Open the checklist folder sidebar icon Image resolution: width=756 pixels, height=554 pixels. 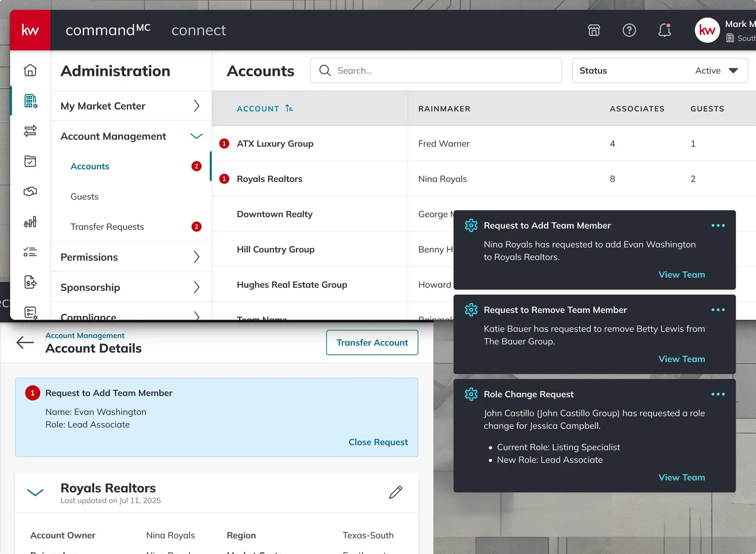30,161
